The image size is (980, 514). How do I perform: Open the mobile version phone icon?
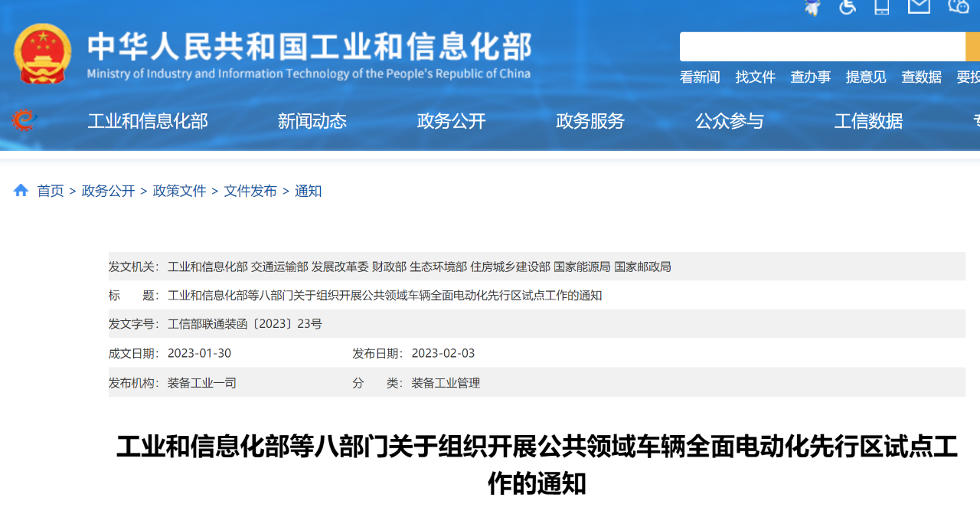point(882,7)
